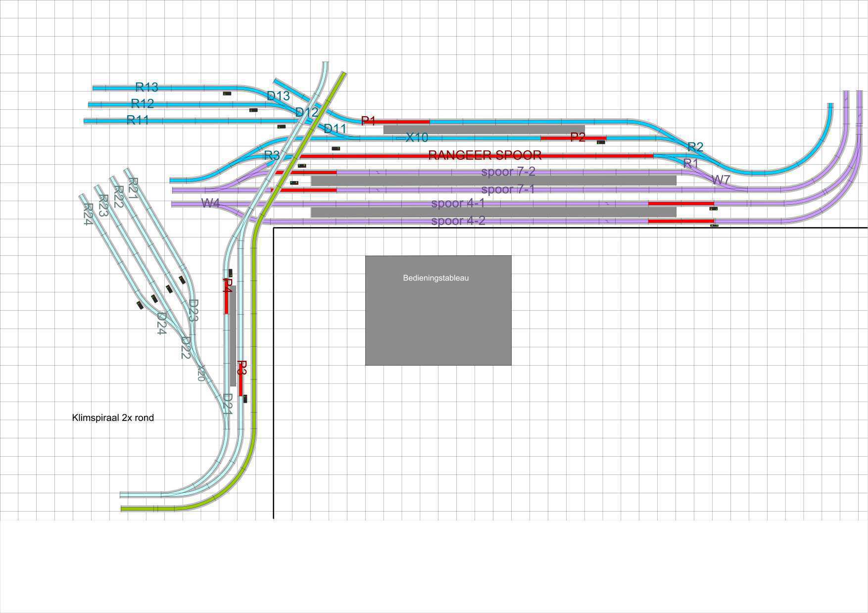Click the RANGEER SPOOR label
Image resolution: width=868 pixels, height=613 pixels.
point(485,155)
